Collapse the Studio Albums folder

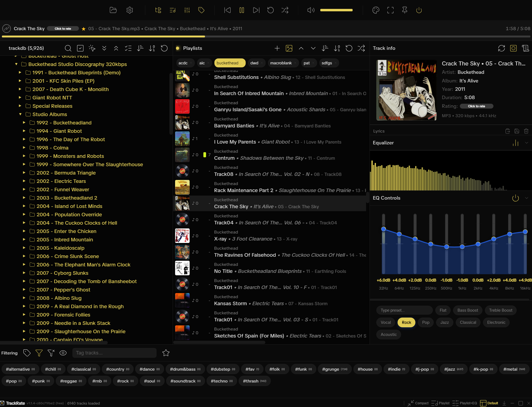(20, 114)
